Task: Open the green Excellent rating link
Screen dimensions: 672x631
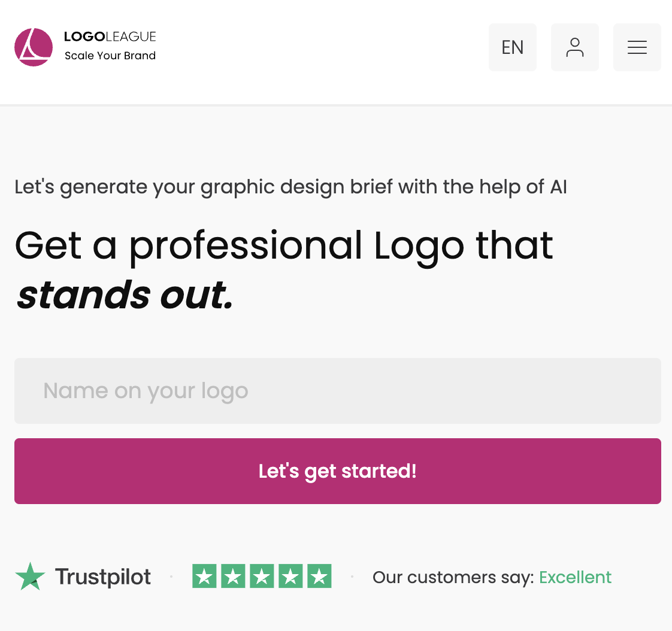Action: pyautogui.click(x=575, y=577)
